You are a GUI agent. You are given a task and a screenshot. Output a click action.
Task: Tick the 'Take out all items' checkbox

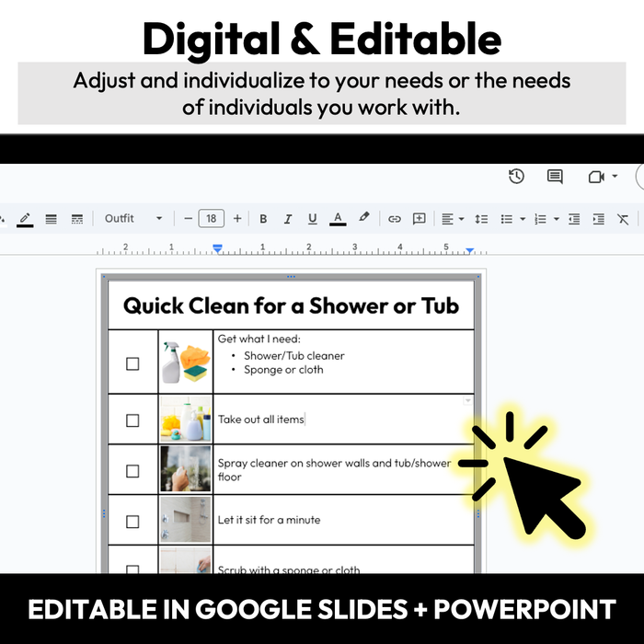coord(132,420)
